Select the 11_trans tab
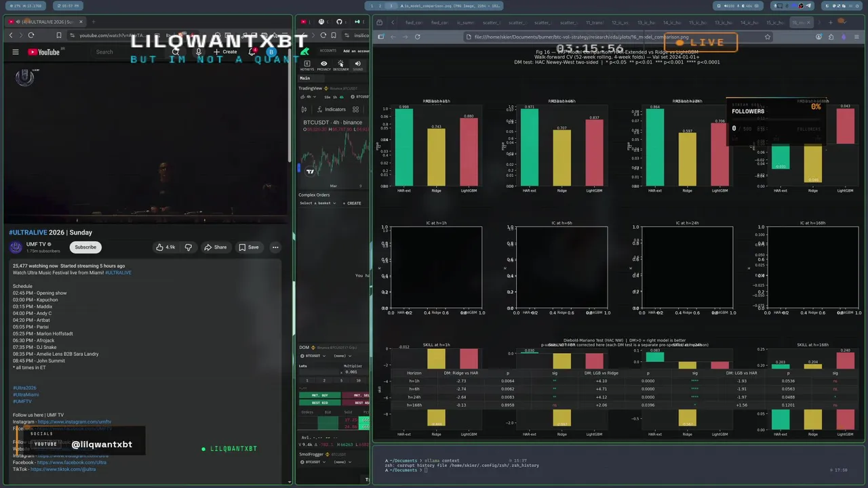Viewport: 868px width, 488px height. [x=594, y=22]
